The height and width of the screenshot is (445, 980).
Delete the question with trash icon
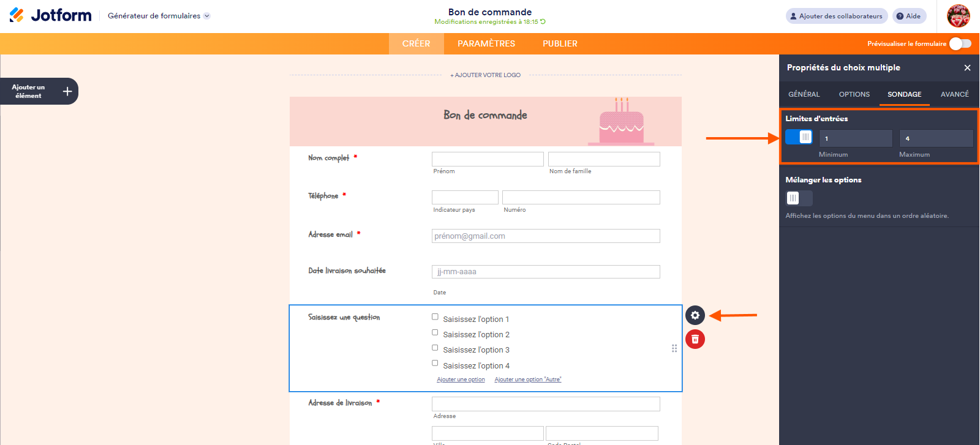pyautogui.click(x=695, y=339)
